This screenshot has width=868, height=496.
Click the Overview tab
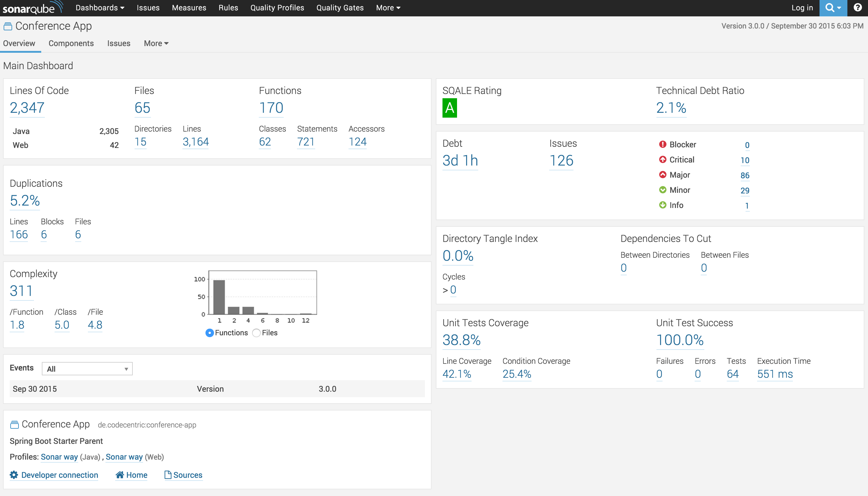(20, 44)
